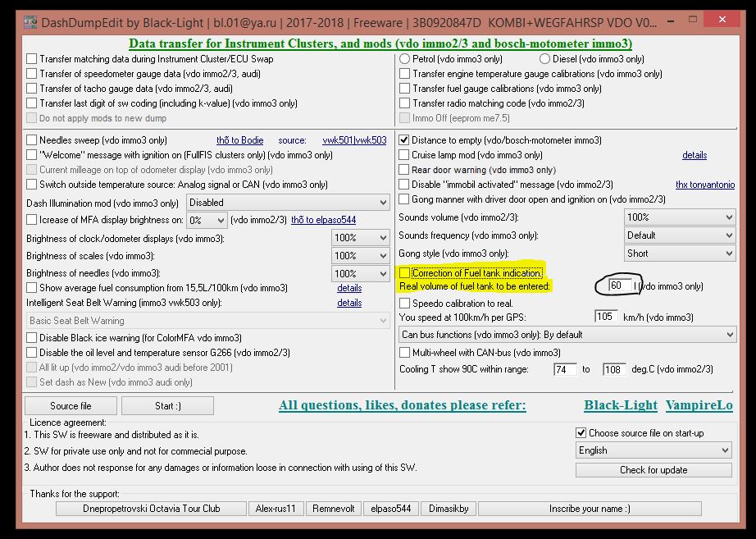Screen dimensions: 756x539
Task: Open Sounds volume dropdown
Action: click(x=680, y=217)
